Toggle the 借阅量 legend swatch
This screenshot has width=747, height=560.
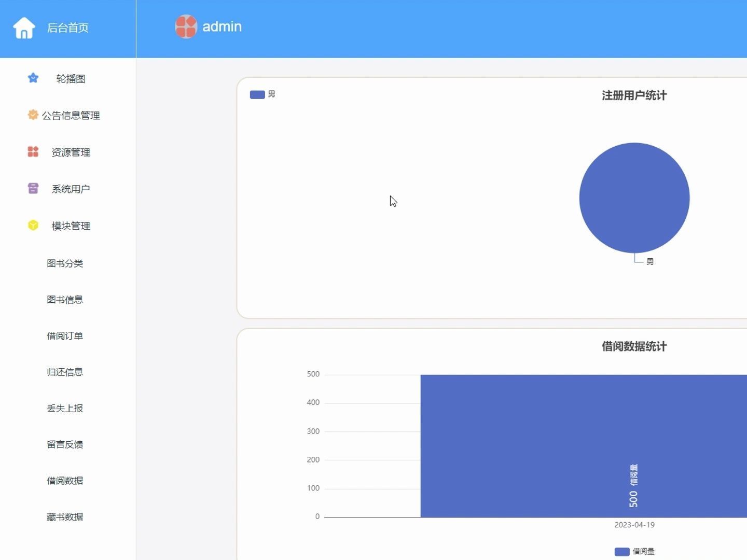[622, 552]
